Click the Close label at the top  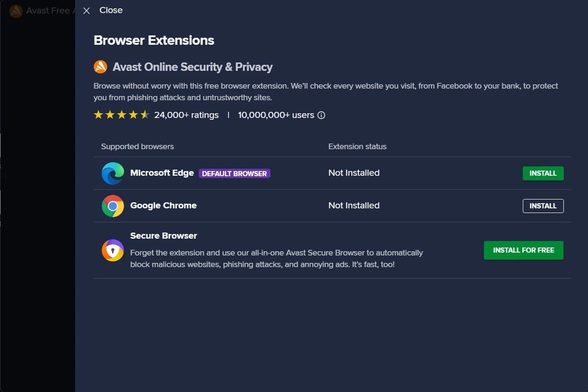pyautogui.click(x=111, y=10)
